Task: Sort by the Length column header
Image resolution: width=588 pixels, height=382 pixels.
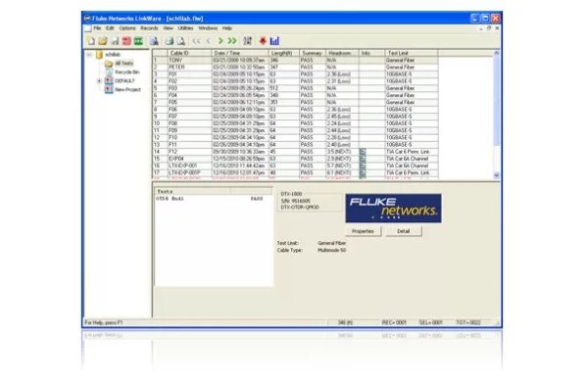Action: [283, 53]
